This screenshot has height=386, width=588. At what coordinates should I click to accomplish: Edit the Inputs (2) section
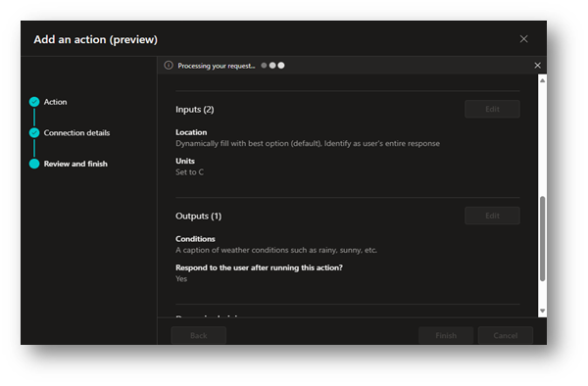click(x=492, y=109)
